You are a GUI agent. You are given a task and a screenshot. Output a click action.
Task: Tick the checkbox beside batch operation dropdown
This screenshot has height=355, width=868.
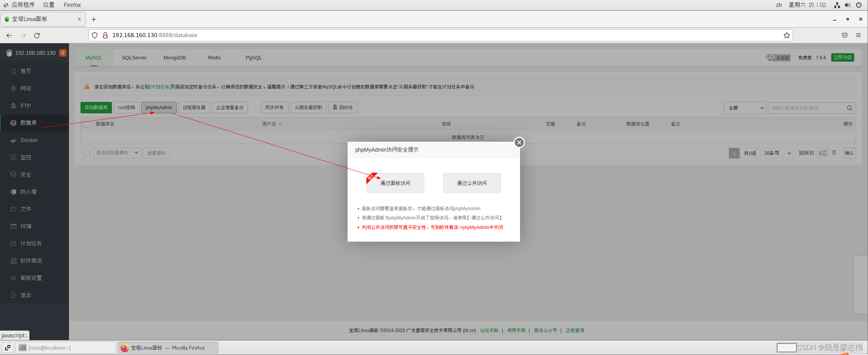(87, 153)
